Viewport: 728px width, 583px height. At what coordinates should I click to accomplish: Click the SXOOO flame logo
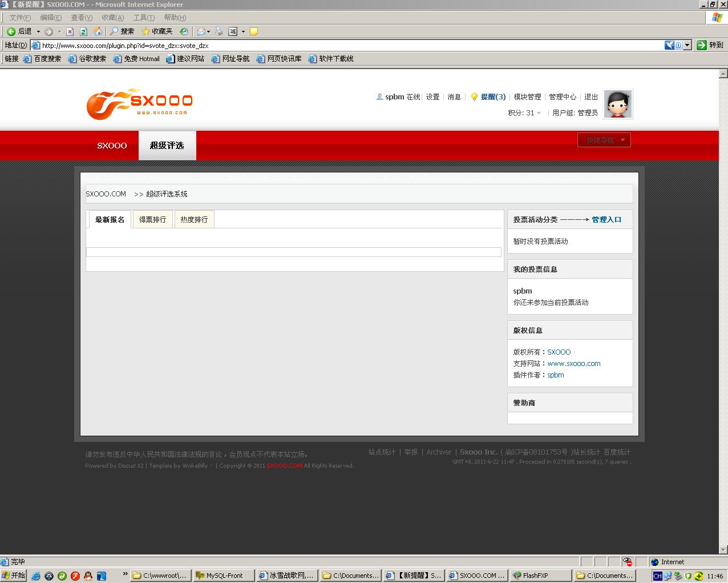click(x=139, y=104)
